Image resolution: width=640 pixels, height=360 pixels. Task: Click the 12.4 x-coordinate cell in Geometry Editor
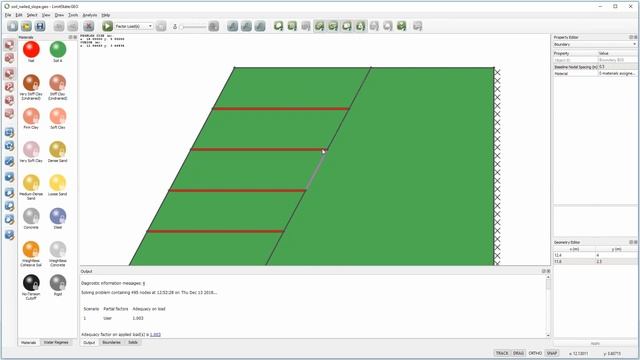574,255
